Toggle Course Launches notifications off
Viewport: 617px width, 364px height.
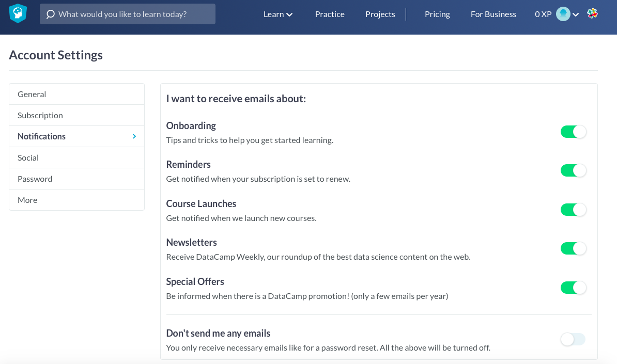tap(573, 210)
